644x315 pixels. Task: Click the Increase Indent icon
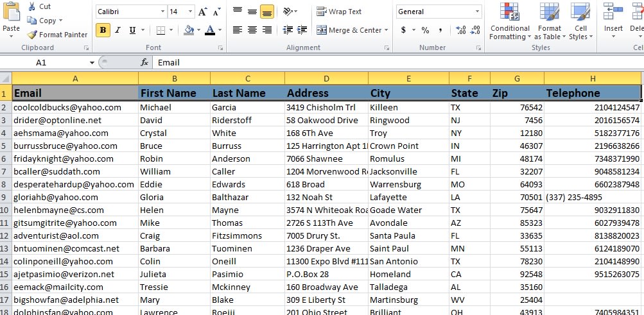pos(300,30)
